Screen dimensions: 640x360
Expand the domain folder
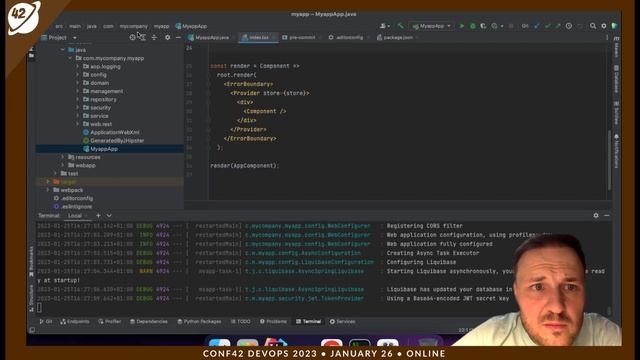78,83
